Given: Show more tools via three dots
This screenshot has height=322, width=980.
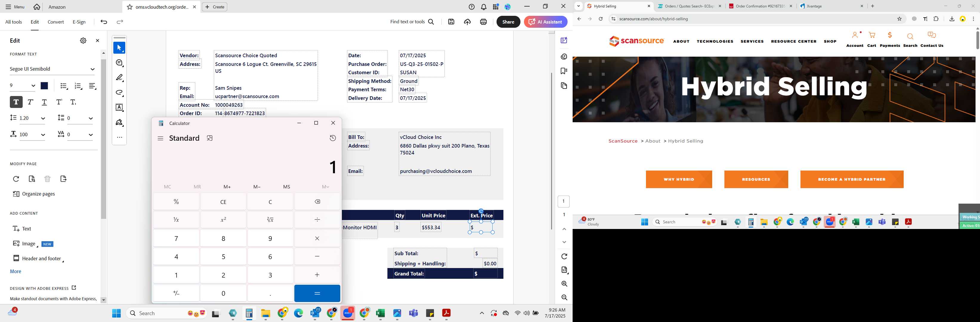Looking at the screenshot, I should pyautogui.click(x=120, y=137).
